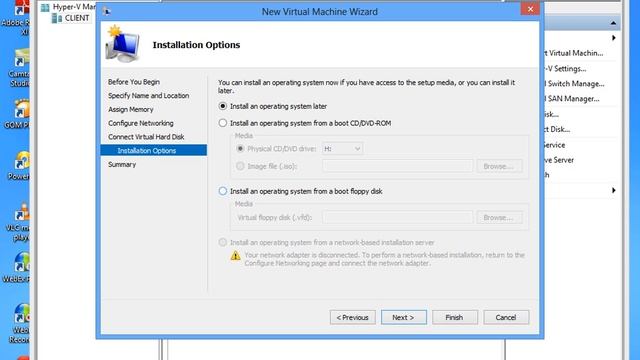The image size is (640, 360).
Task: Open the H: drive dropdown
Action: (342, 149)
